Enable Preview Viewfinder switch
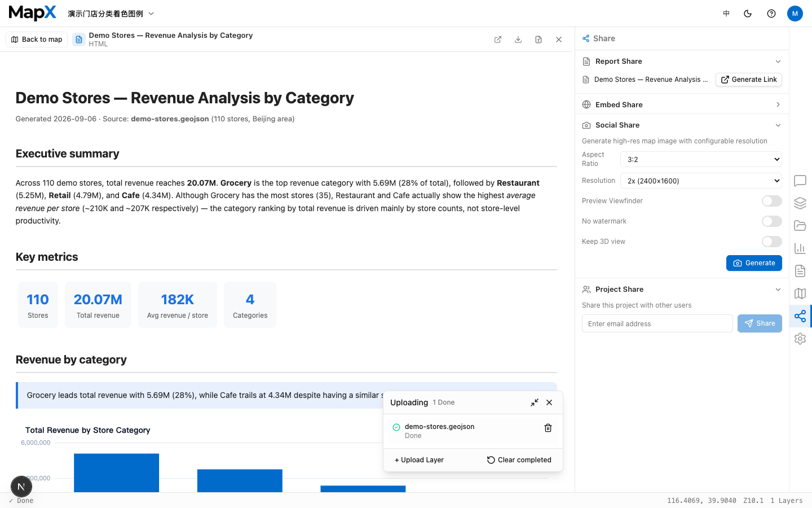 point(771,201)
